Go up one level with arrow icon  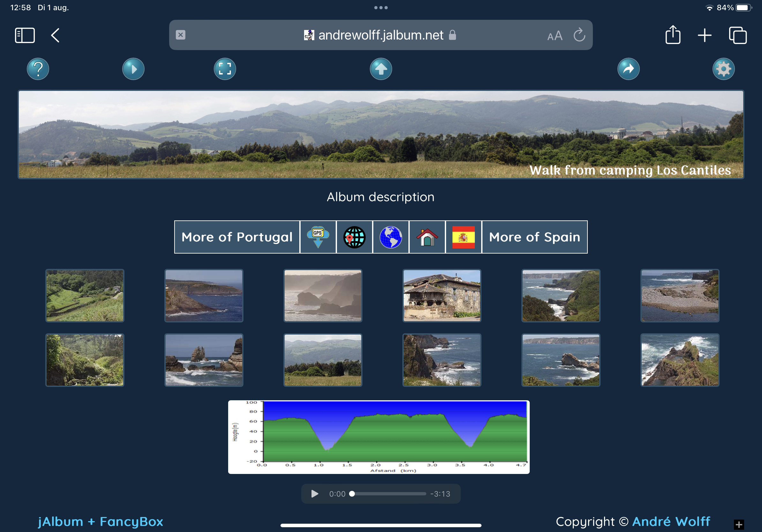[x=381, y=69]
